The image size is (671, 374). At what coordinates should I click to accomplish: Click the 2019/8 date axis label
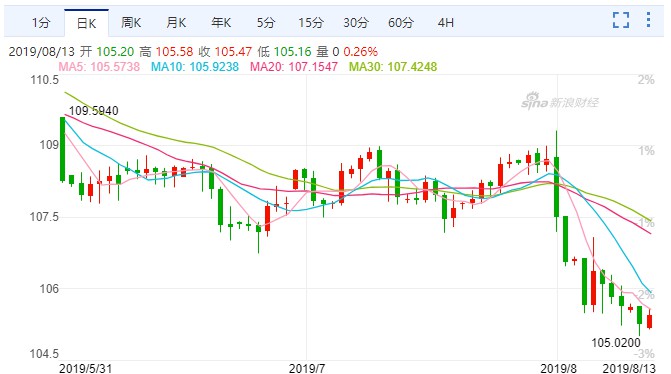click(558, 368)
